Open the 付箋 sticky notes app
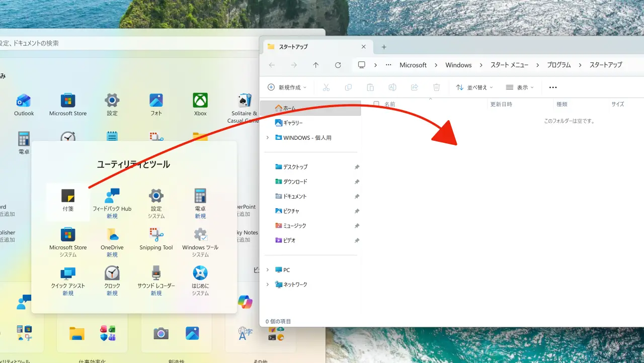Screen dimensions: 644x363 [x=68, y=200]
